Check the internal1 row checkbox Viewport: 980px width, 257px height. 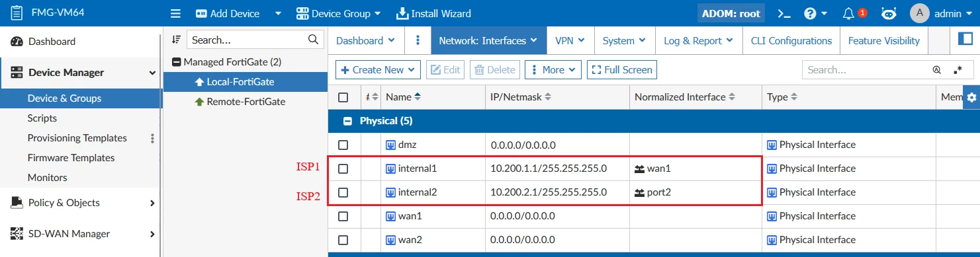click(343, 168)
